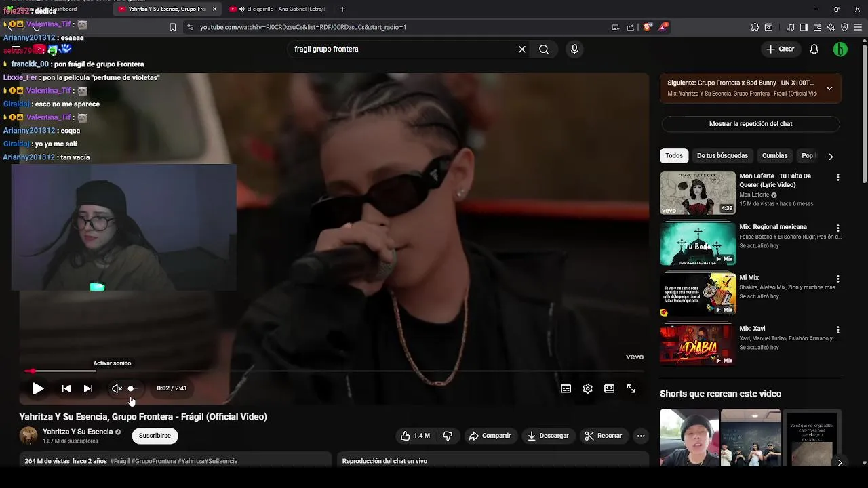Expand the Siguiente playlist panel chevron
This screenshot has height=488, width=868.
(x=829, y=88)
